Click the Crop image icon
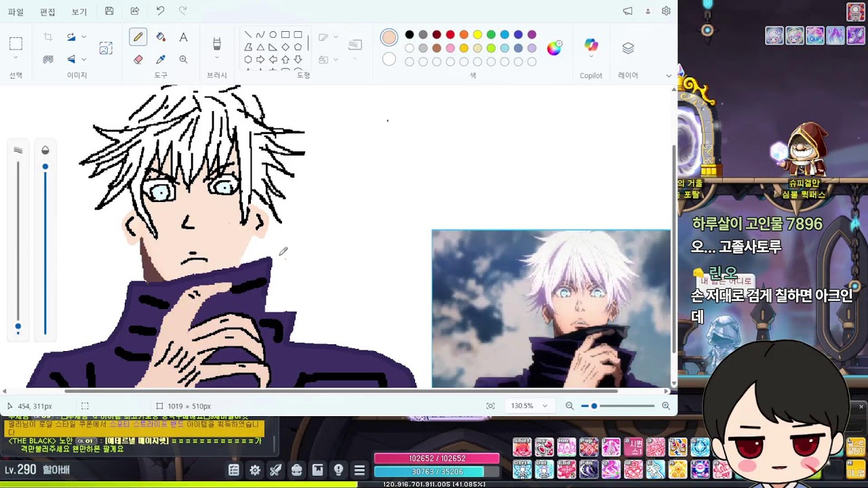The image size is (868, 488). click(48, 37)
